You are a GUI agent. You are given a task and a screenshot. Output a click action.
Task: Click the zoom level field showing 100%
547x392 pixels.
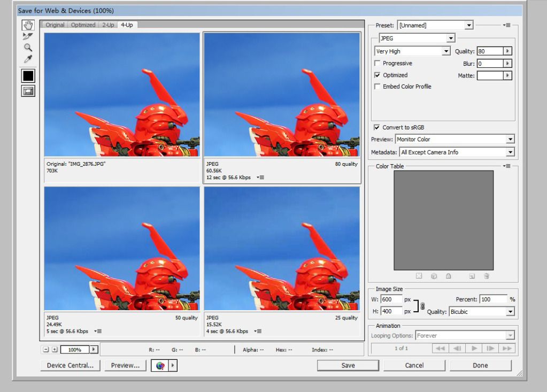pyautogui.click(x=75, y=349)
